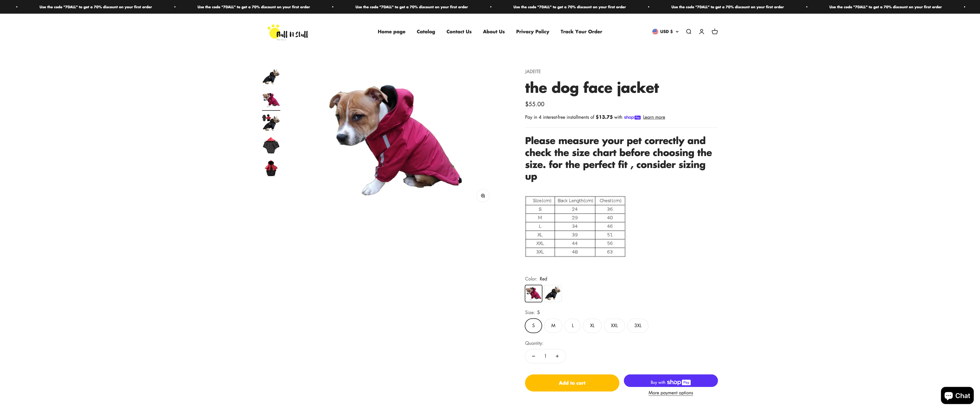Screen dimensions: 980x410
Task: Increase quantity with plus icon
Action: [x=557, y=356]
